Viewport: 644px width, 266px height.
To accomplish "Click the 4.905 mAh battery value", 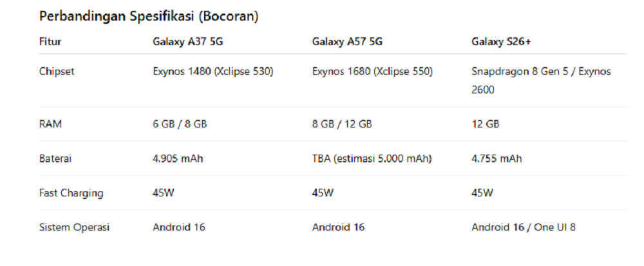I will [x=178, y=158].
